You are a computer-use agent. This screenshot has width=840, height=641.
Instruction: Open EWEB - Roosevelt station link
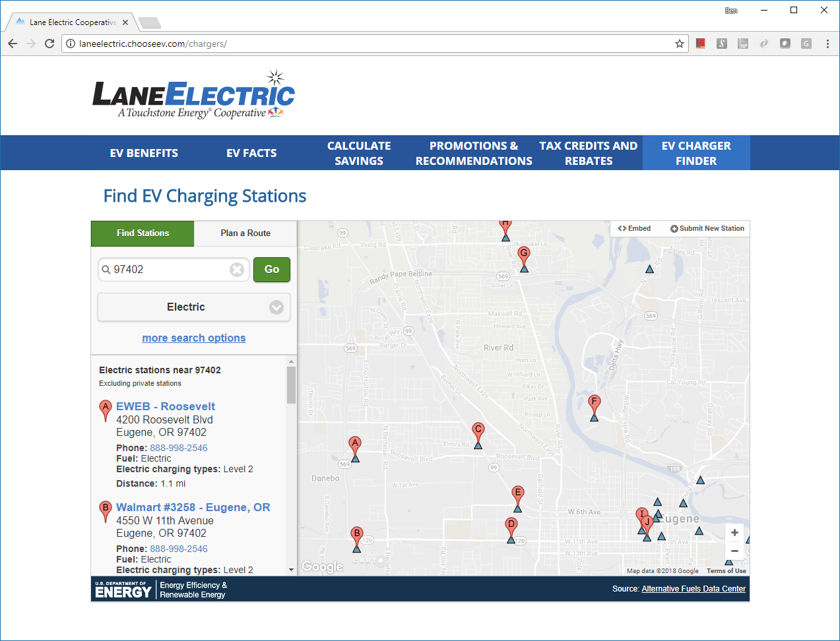click(x=166, y=406)
